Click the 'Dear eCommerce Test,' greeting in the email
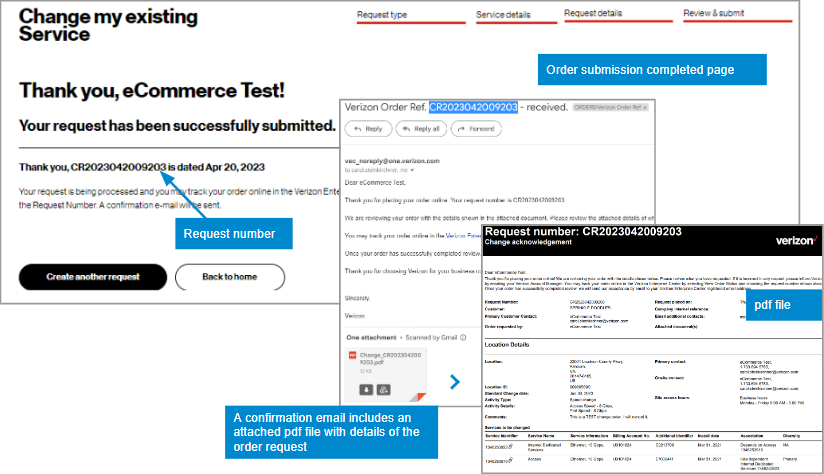 [375, 182]
